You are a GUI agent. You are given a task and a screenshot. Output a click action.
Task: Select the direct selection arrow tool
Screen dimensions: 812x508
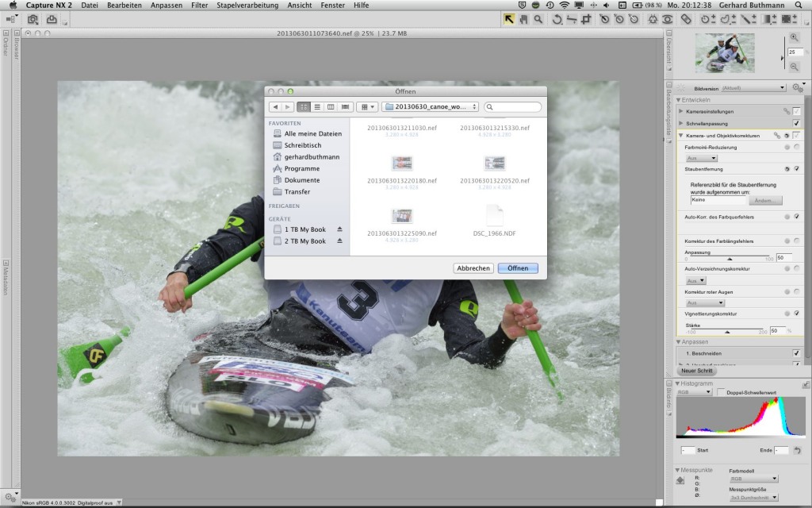pos(509,20)
